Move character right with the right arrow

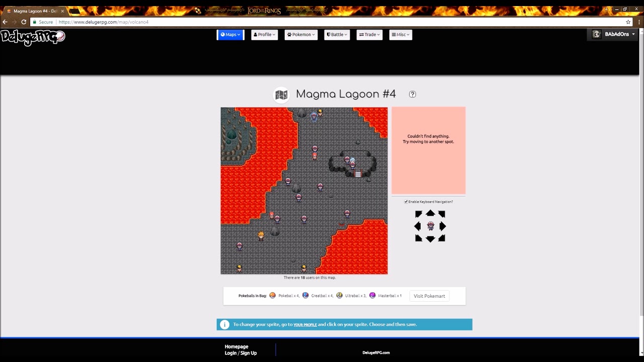tap(443, 226)
